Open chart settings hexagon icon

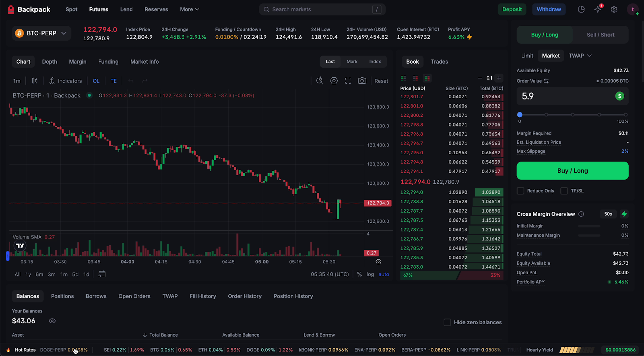pos(334,81)
